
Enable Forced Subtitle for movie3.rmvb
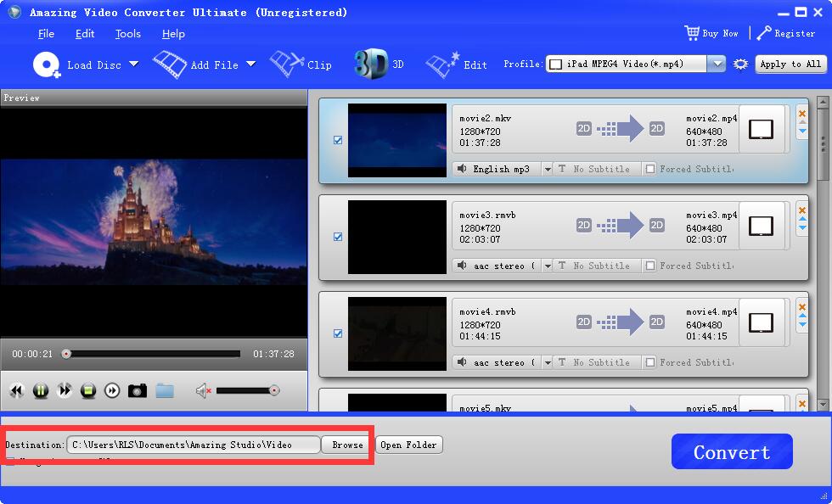point(650,266)
